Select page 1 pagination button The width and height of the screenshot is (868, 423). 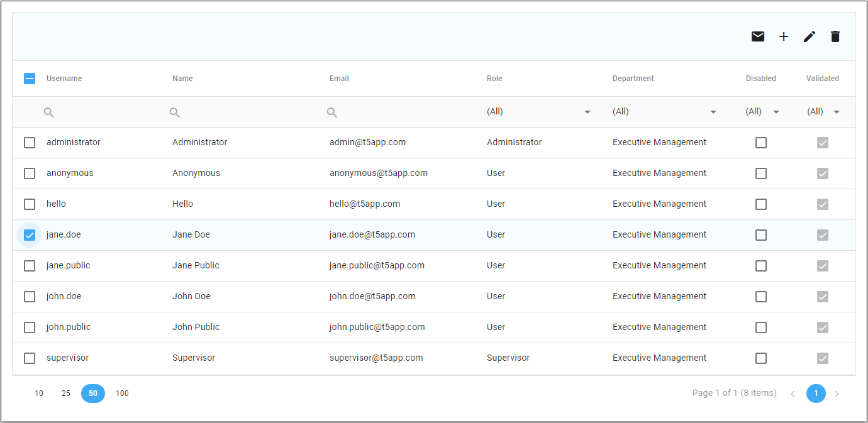[x=816, y=393]
